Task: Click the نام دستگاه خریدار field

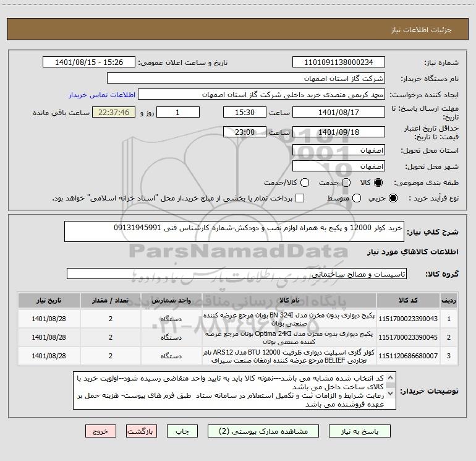Action: pyautogui.click(x=246, y=78)
